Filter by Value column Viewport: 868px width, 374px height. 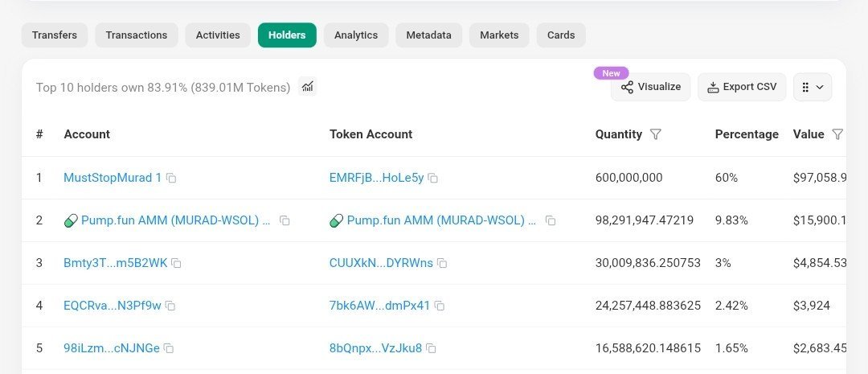click(837, 134)
